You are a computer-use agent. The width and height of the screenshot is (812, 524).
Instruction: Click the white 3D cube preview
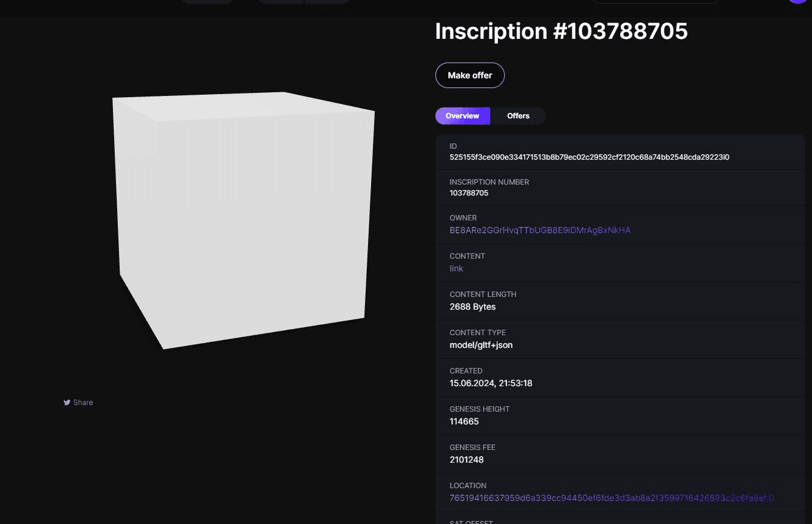click(x=243, y=219)
